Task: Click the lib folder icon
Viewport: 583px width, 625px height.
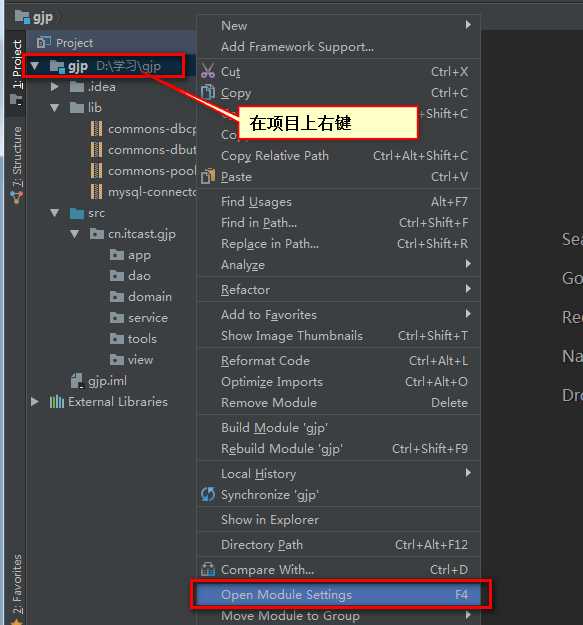Action: click(77, 107)
